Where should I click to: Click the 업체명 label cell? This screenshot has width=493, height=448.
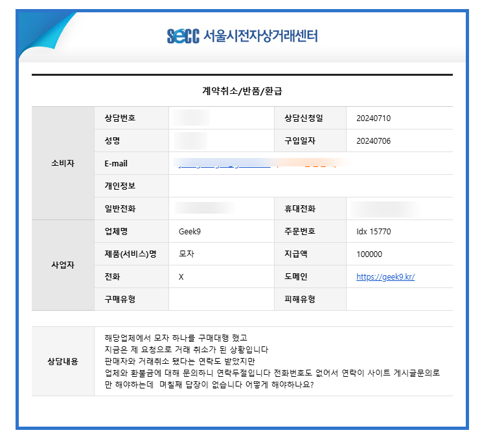coord(132,231)
